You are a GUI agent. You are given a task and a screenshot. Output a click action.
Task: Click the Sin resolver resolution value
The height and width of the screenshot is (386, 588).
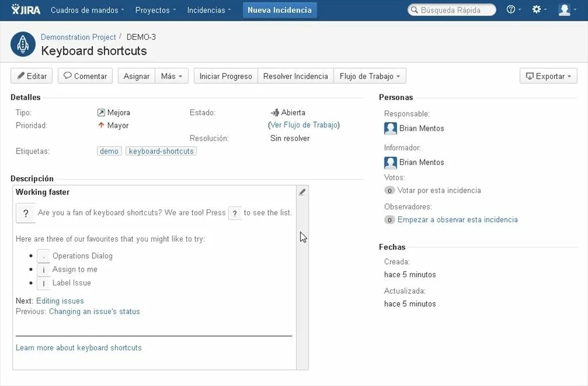pyautogui.click(x=290, y=138)
